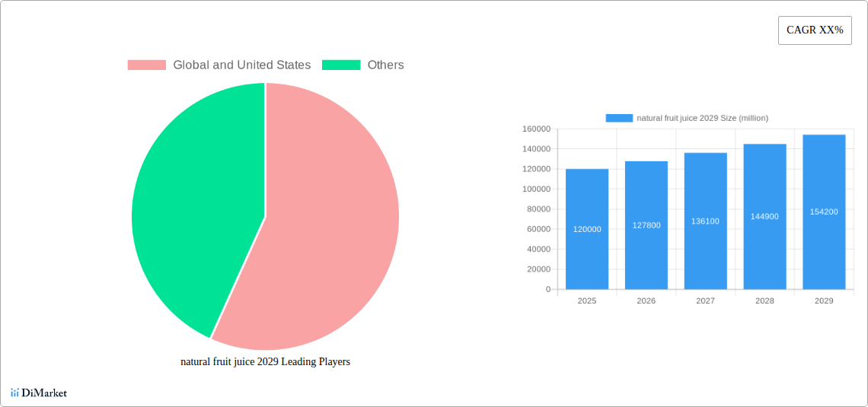Image resolution: width=868 pixels, height=407 pixels.
Task: Click the natural fruit juice 2029 Size legend text
Action: point(702,118)
